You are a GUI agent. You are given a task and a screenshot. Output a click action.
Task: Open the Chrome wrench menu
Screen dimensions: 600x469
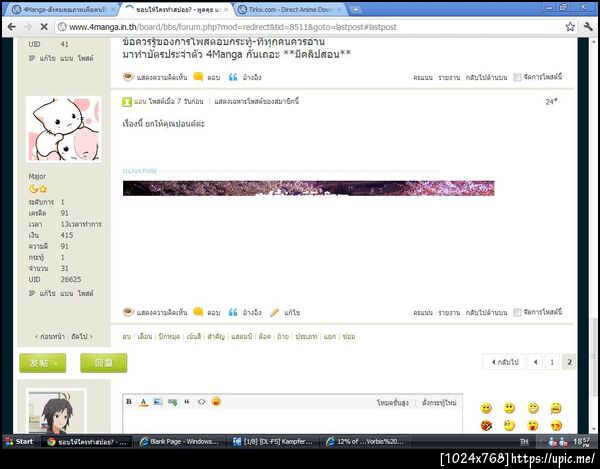(588, 27)
